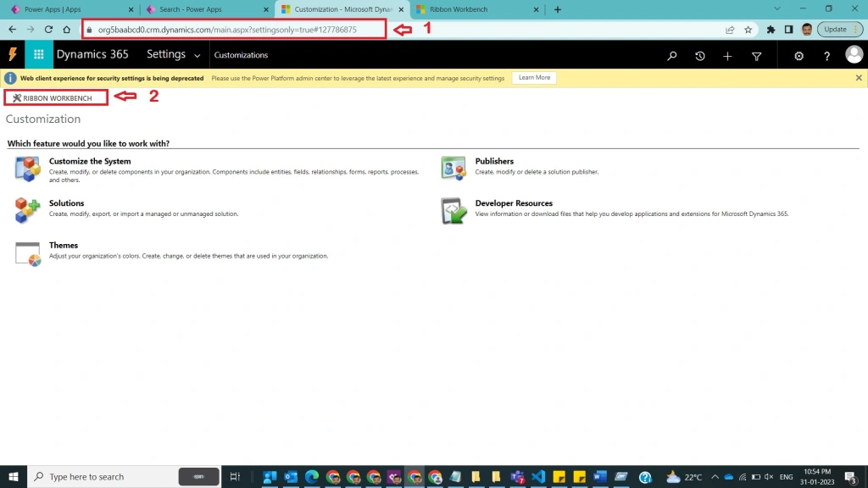
Task: Dismiss the yellow deprecation notification
Action: click(859, 78)
